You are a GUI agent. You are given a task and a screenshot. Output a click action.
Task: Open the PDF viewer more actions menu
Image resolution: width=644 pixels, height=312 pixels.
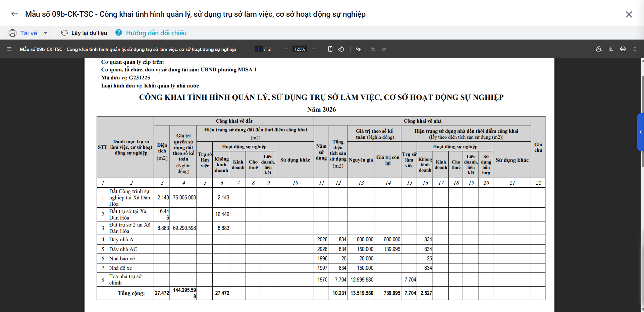[x=635, y=49]
